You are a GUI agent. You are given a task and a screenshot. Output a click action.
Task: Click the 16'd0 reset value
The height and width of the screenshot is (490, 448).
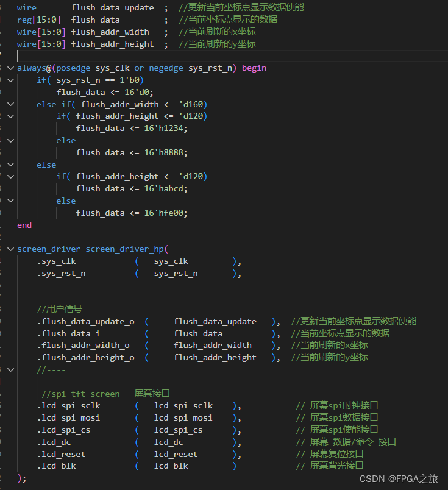(137, 93)
